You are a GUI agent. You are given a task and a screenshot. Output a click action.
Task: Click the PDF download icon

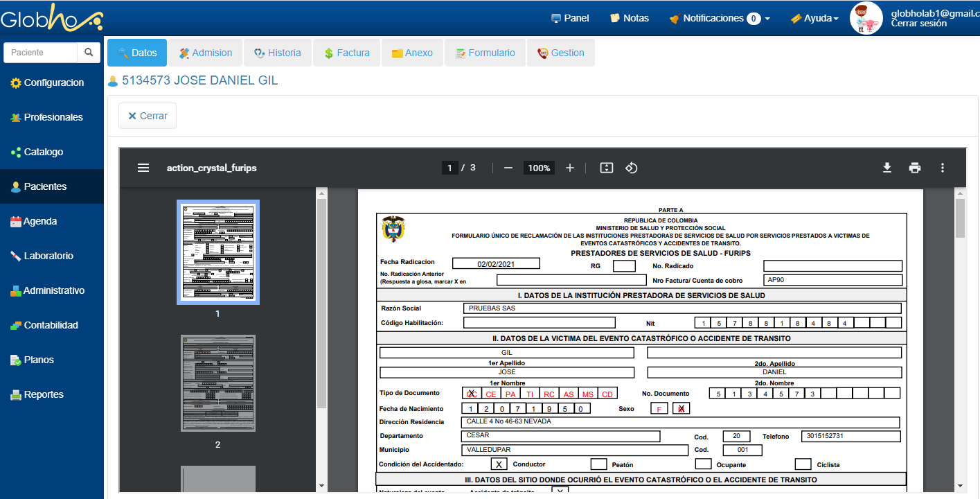[887, 168]
